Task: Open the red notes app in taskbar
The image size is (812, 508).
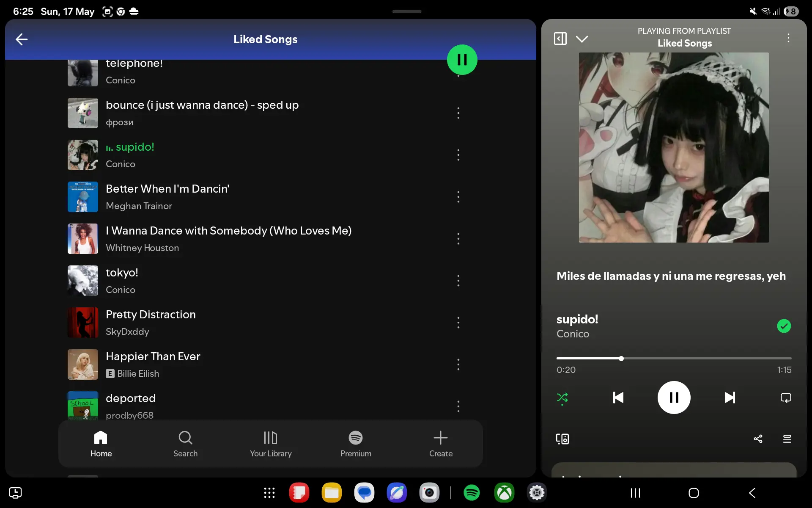Action: pos(299,493)
